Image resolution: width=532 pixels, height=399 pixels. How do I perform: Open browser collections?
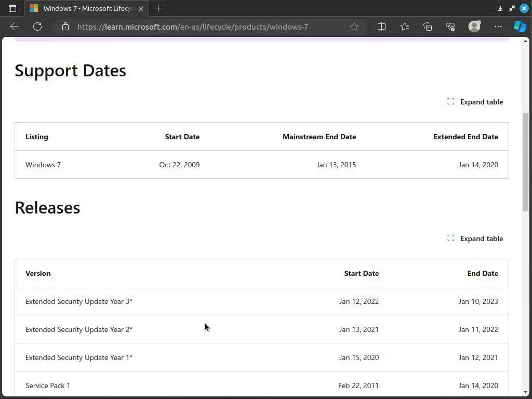[428, 26]
